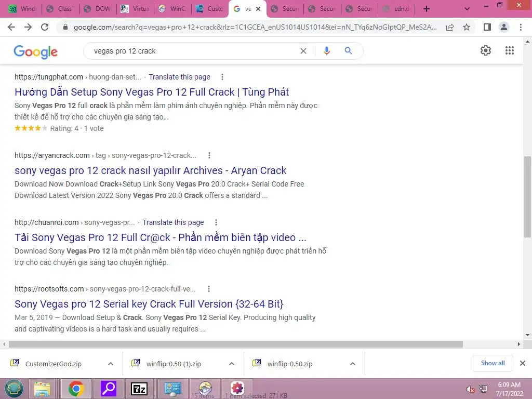The image size is (532, 399).
Task: Go back to the previous page
Action: pyautogui.click(x=11, y=27)
